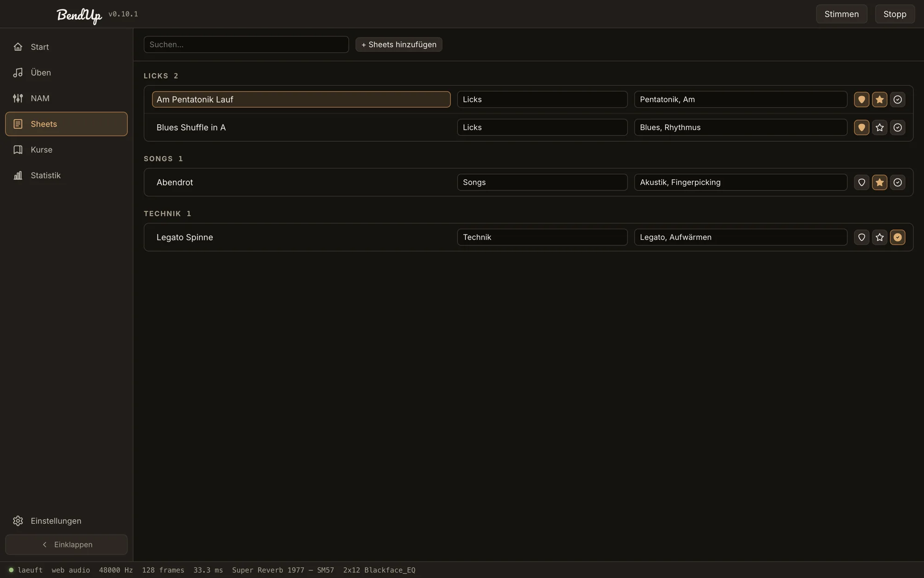Image resolution: width=924 pixels, height=578 pixels.
Task: Toggle shield icon for Legato Spinne
Action: pos(862,237)
